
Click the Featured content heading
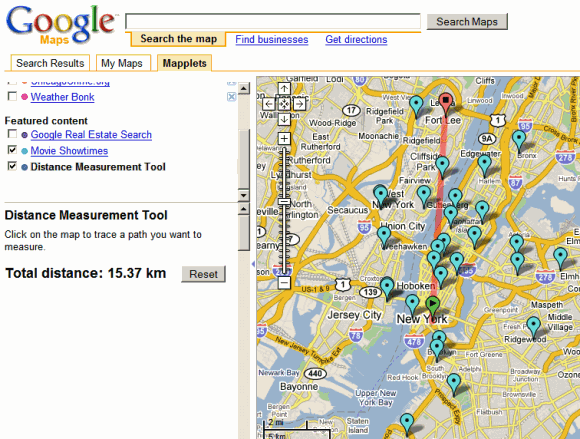pos(46,121)
